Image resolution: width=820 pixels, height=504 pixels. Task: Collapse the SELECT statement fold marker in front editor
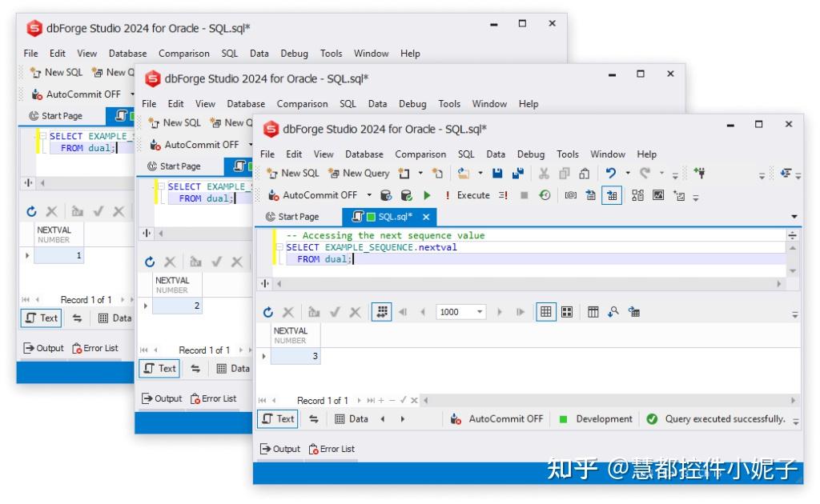point(279,247)
